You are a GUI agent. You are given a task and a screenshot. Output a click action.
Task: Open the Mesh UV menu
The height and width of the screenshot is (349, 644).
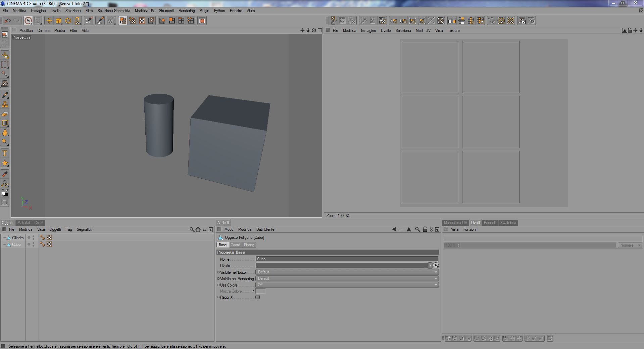click(423, 31)
